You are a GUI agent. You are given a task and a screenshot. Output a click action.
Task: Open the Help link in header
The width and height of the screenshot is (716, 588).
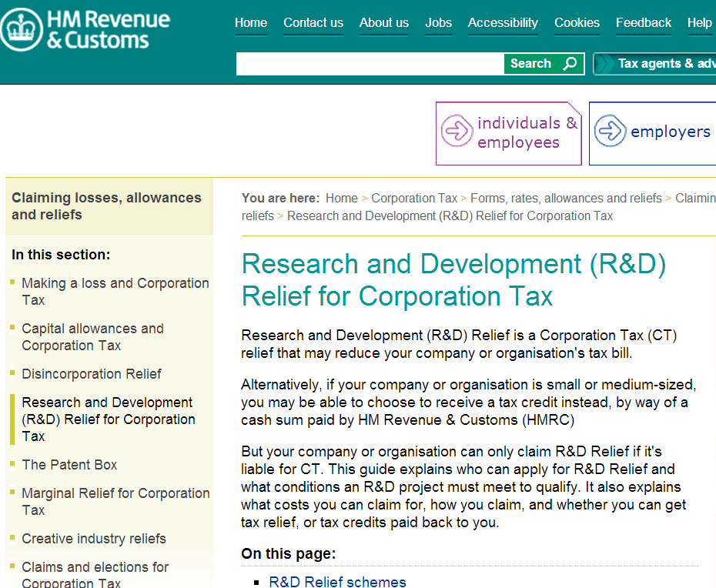coord(700,23)
